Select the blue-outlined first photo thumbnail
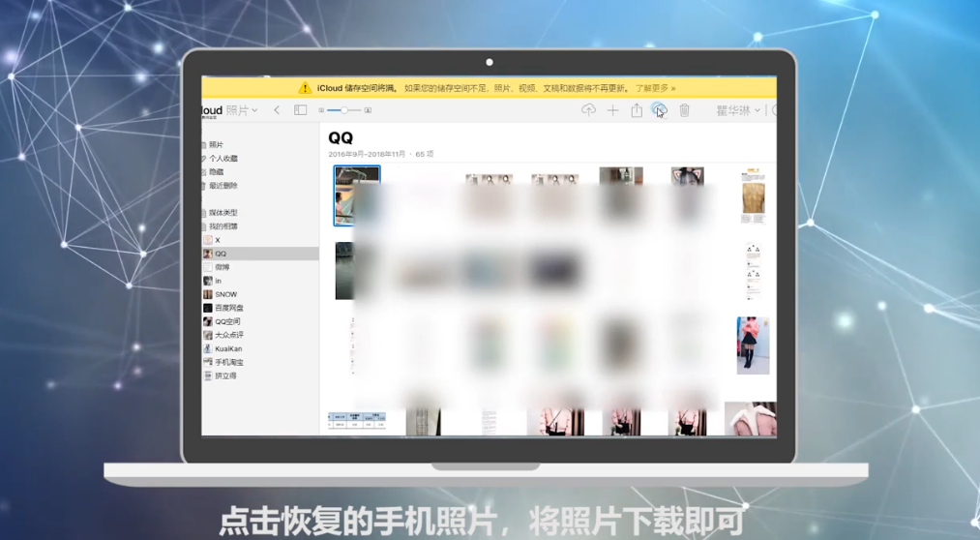Viewport: 980px width, 540px height. (357, 195)
